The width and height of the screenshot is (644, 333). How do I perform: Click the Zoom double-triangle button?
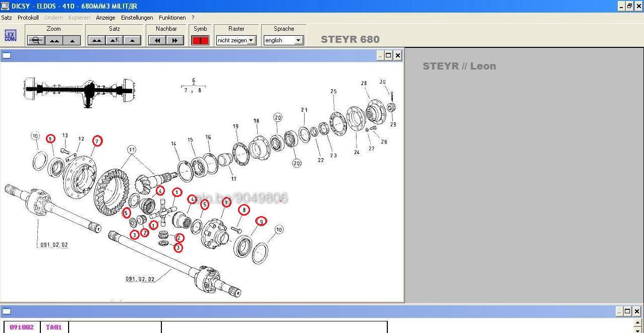coord(54,40)
